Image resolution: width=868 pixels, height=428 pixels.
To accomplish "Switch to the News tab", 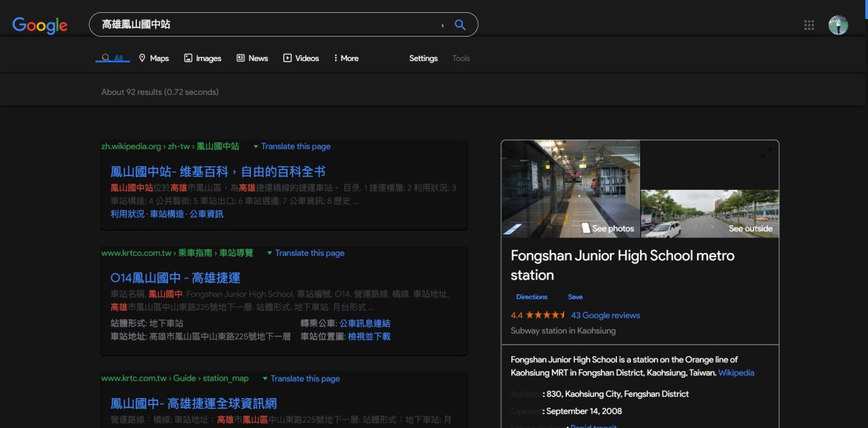I will point(252,58).
